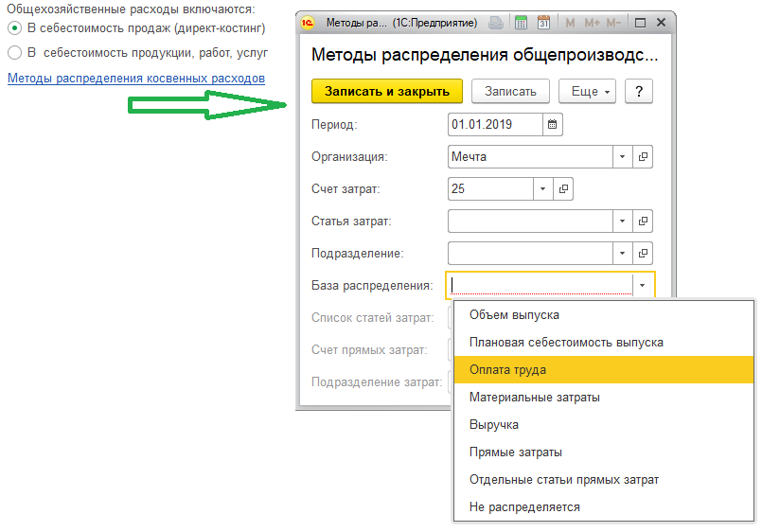Expand the Подразделение dropdown
Viewport: 762px width, 532px height.
click(x=623, y=253)
